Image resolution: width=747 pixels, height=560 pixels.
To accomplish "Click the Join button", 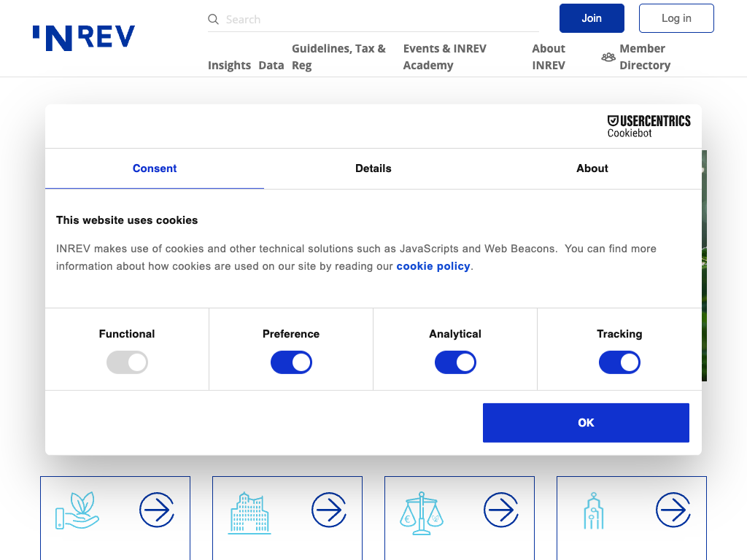I will coord(592,18).
